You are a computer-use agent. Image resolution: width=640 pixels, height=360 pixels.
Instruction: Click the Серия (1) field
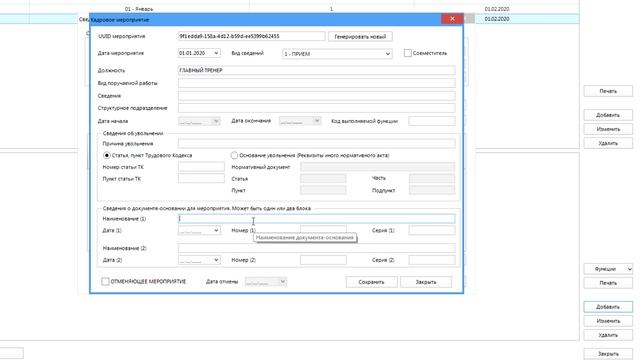[432, 231]
